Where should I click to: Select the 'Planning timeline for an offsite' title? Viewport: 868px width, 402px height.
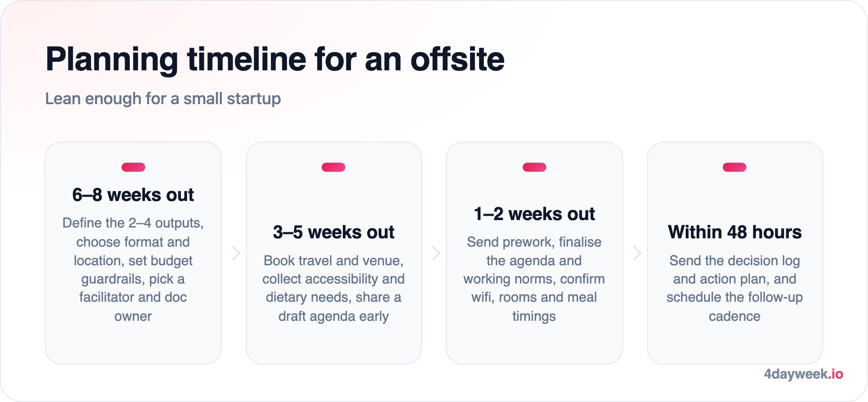coord(275,59)
